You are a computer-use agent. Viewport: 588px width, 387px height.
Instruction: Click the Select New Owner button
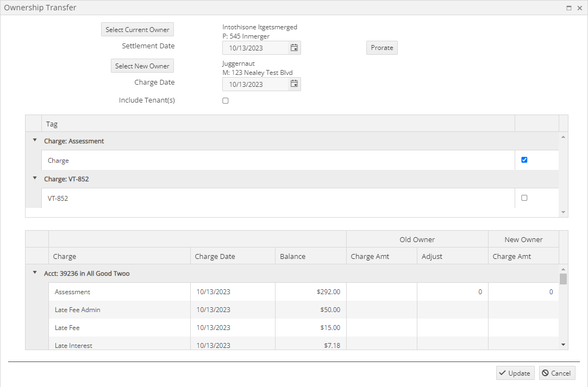pyautogui.click(x=142, y=66)
